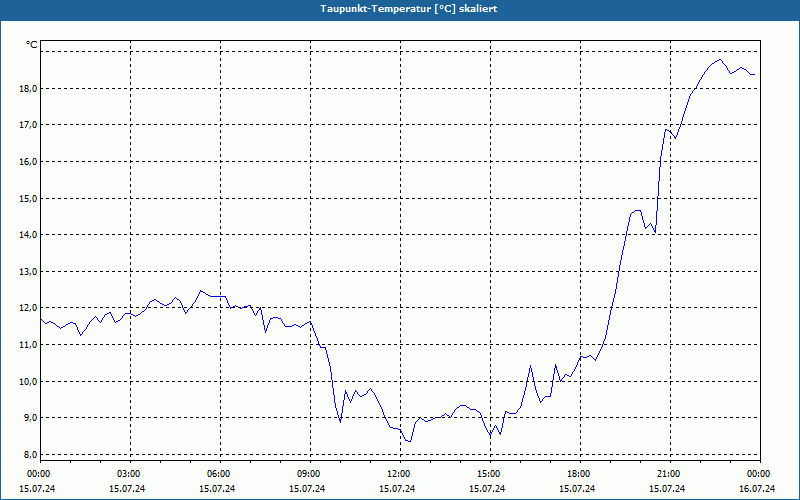Image resolution: width=800 pixels, height=500 pixels.
Task: Click the '15.07.24' date beneath 15:00
Action: (487, 489)
